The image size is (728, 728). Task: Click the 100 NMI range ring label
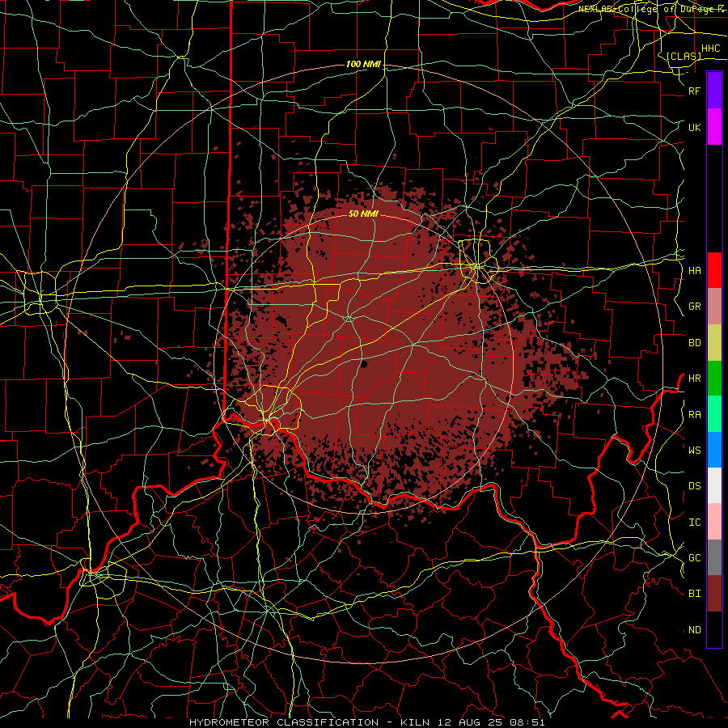pos(363,64)
